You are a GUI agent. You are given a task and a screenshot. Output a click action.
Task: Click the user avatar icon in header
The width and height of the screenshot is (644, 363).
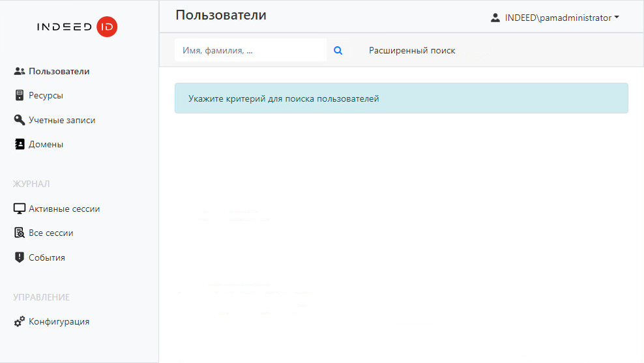495,18
